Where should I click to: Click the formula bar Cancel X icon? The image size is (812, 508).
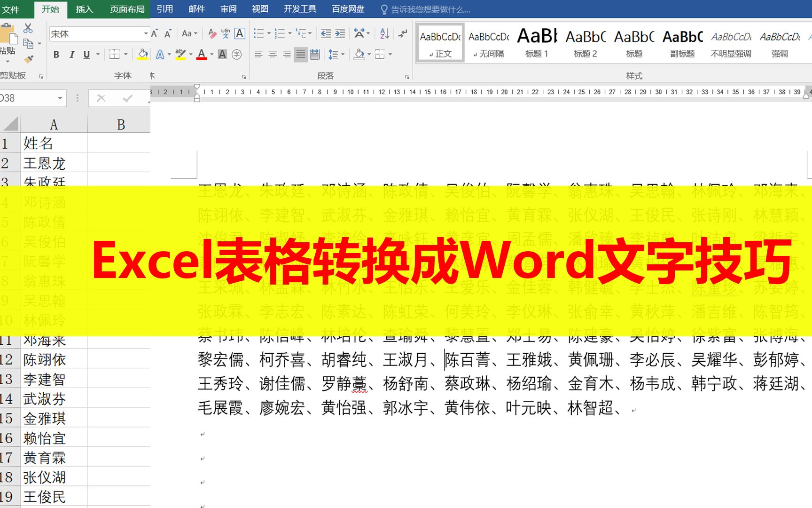pyautogui.click(x=101, y=98)
